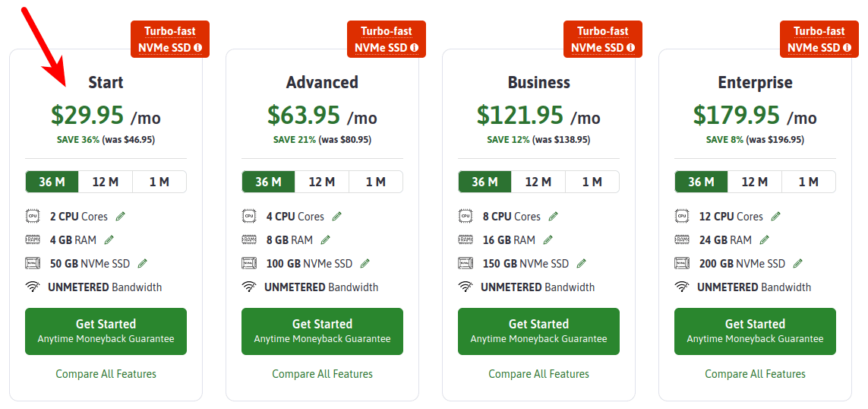
Task: Edit RAM pencil icon in Enterprise plan
Action: tap(764, 240)
